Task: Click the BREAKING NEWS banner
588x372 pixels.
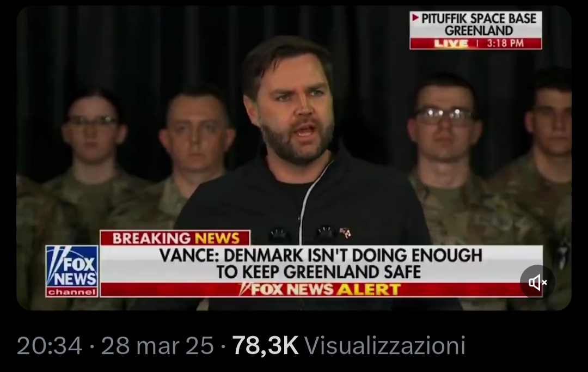Action: (x=175, y=238)
